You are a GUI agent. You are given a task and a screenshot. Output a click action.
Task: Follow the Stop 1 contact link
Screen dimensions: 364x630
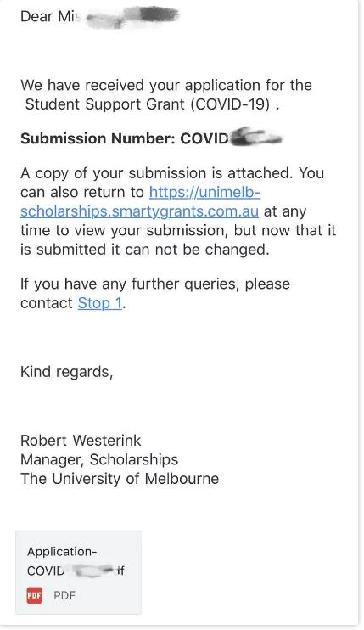(x=99, y=303)
